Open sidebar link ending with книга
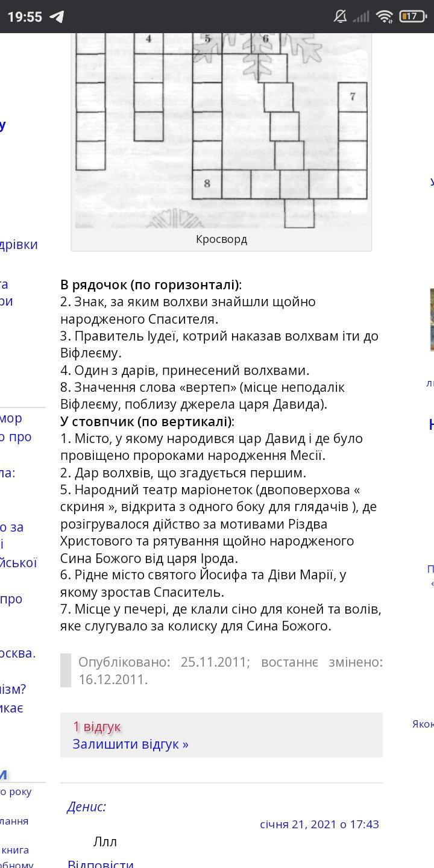Image resolution: width=434 pixels, height=868 pixels. click(x=14, y=849)
